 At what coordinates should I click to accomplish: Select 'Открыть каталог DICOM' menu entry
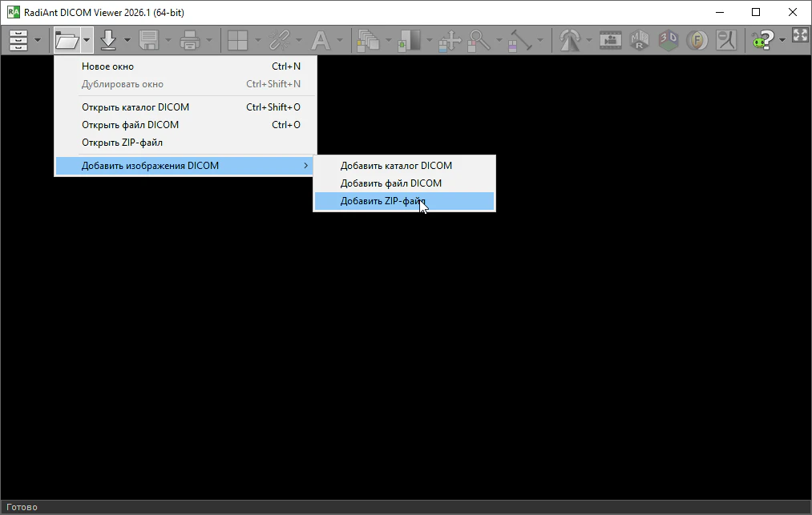tap(186, 107)
